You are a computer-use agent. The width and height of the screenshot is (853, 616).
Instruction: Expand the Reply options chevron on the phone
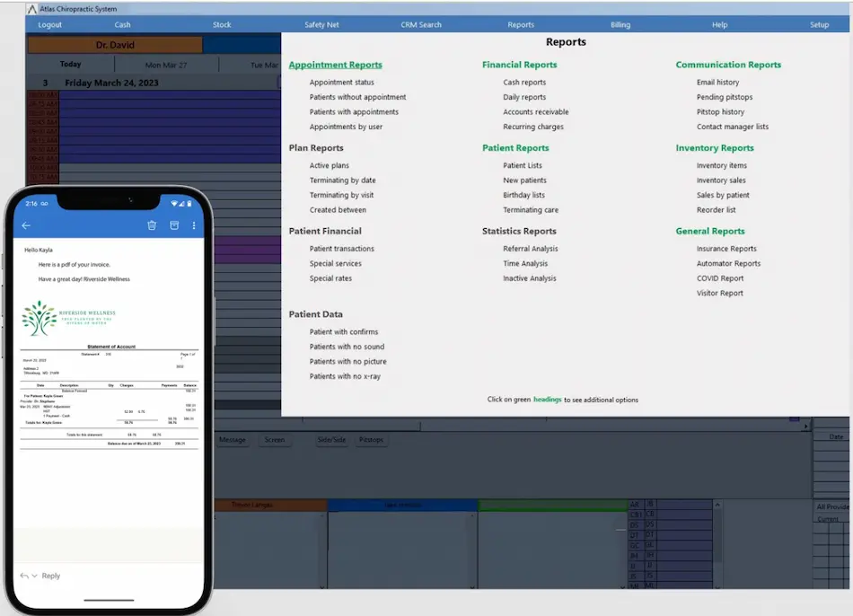(35, 576)
